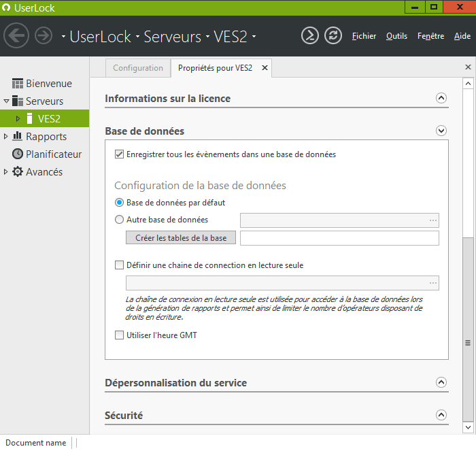476x451 pixels.
Task: Click the Informations sur la licence heading
Action: [x=167, y=99]
